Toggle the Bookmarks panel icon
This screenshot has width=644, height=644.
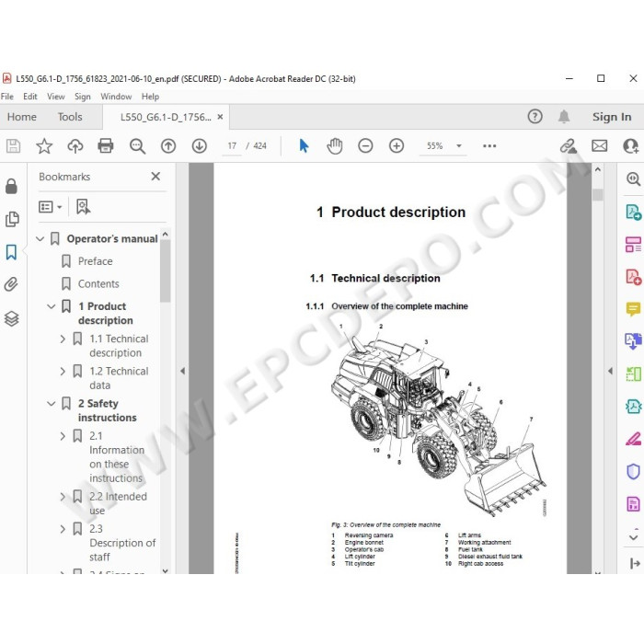click(11, 252)
